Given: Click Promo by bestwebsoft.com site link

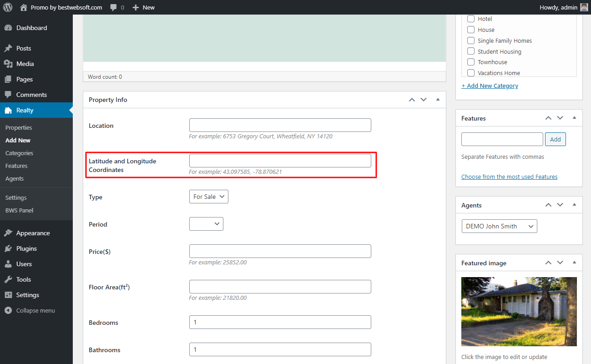Looking at the screenshot, I should click(x=66, y=7).
